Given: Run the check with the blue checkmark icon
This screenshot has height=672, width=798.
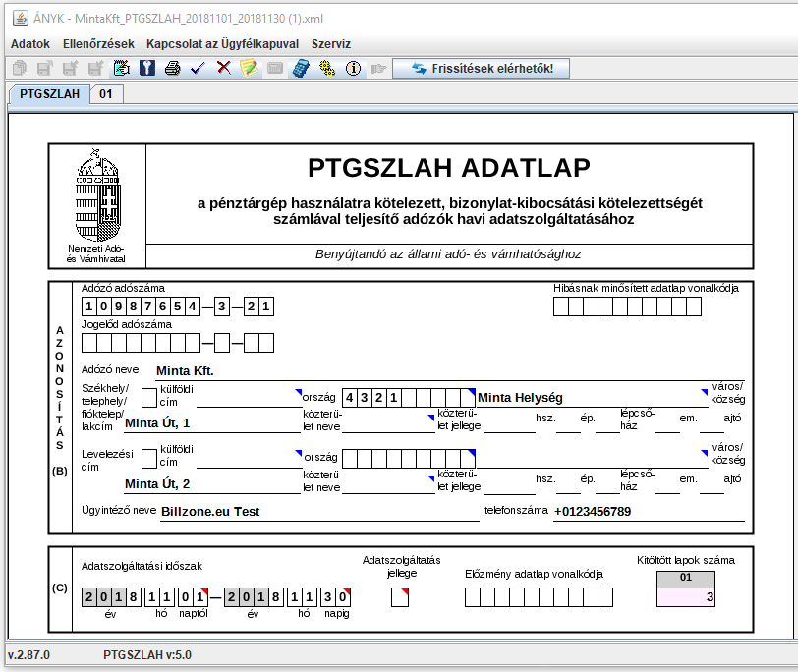Looking at the screenshot, I should click(198, 68).
